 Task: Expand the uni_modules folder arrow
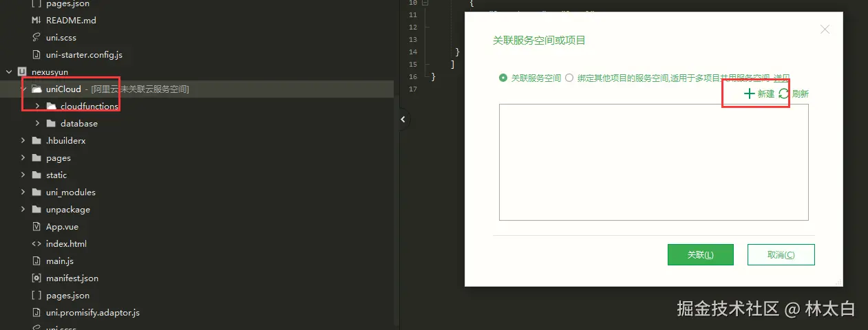(23, 192)
